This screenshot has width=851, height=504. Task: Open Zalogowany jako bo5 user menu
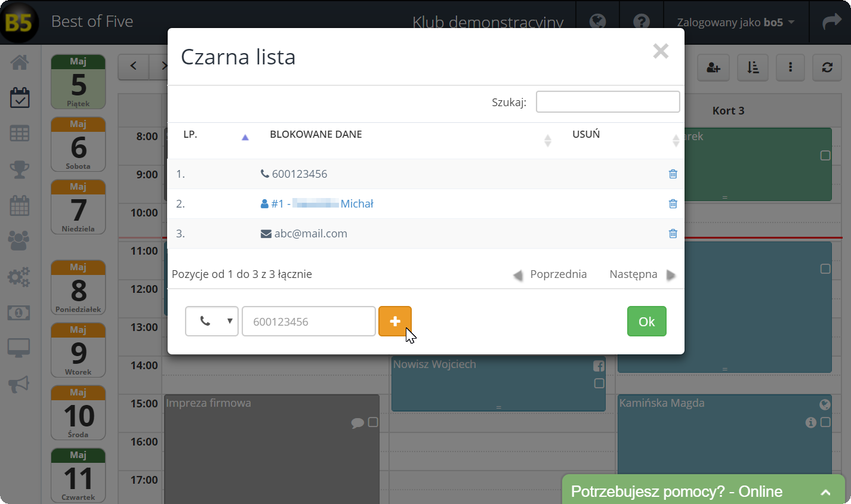tap(736, 22)
